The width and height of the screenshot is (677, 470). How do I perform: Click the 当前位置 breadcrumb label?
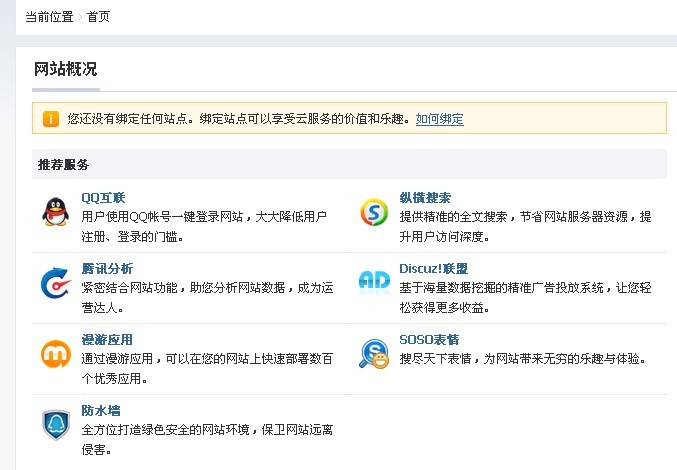49,17
